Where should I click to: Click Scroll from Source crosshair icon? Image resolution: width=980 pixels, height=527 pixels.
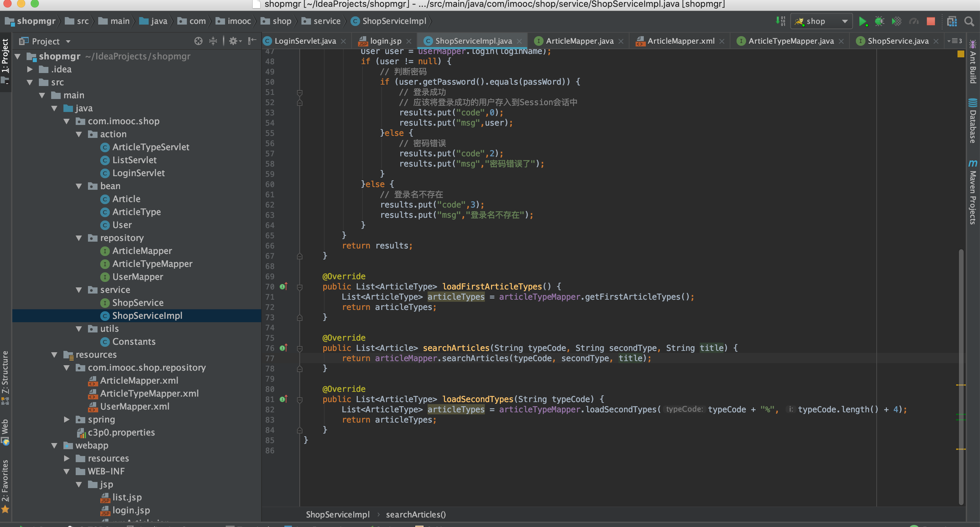point(198,41)
